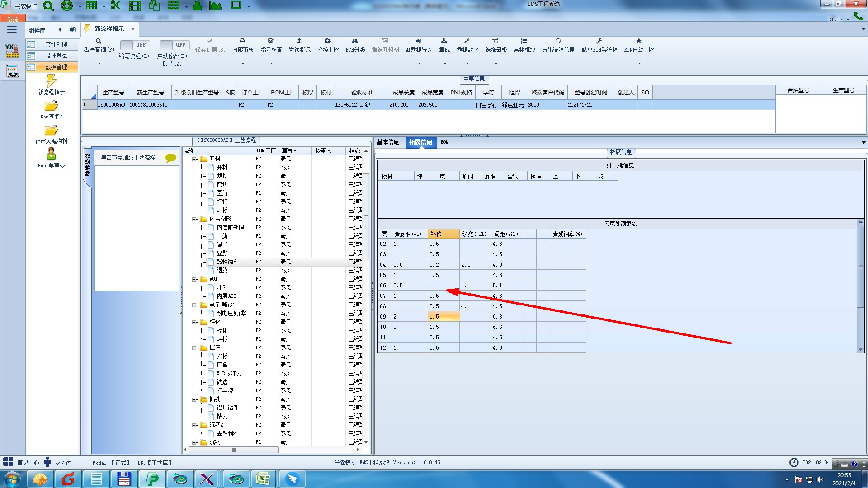The image size is (868, 488).
Task: Switch to the 基本信息 tab
Action: pyautogui.click(x=388, y=142)
